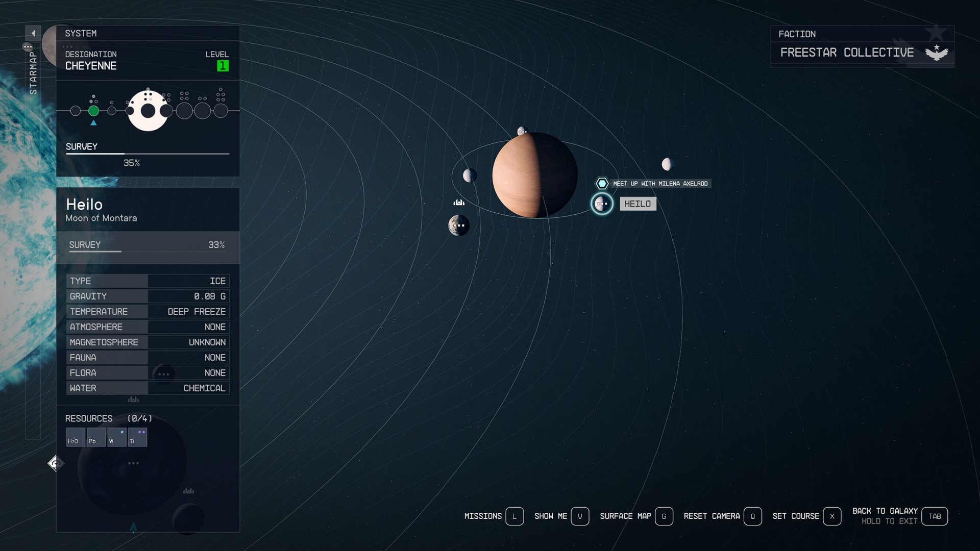This screenshot has width=980, height=551.
Task: Select the moon left of Montara on orbit ring
Action: pos(470,176)
